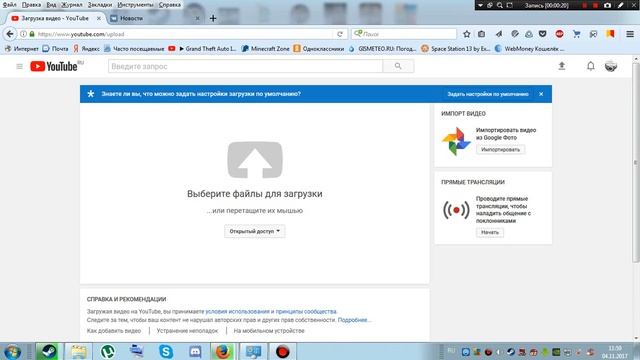The image size is (640, 360).
Task: Open the Почта bookmark
Action: (x=56, y=49)
